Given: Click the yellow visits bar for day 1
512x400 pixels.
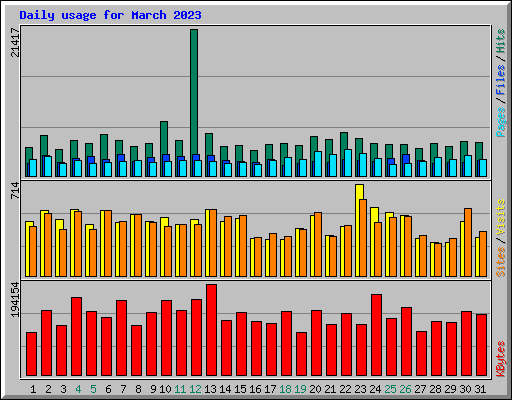Looking at the screenshot, I should [28, 249].
